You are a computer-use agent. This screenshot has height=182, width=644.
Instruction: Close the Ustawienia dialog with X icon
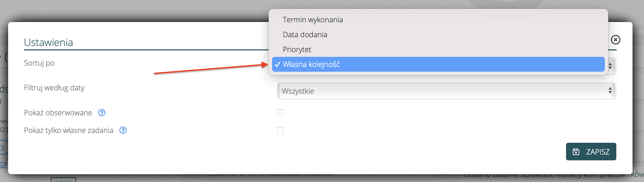[x=615, y=40]
